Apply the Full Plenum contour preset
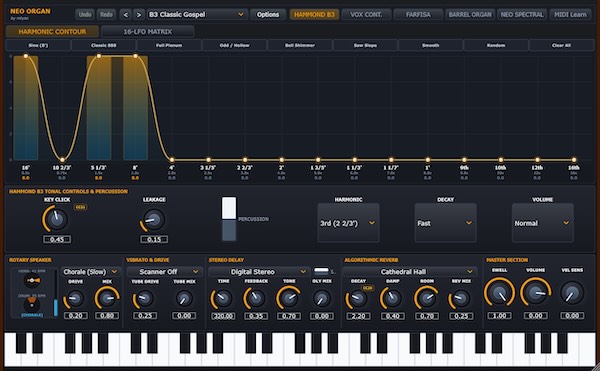The width and height of the screenshot is (600, 371). coord(169,45)
